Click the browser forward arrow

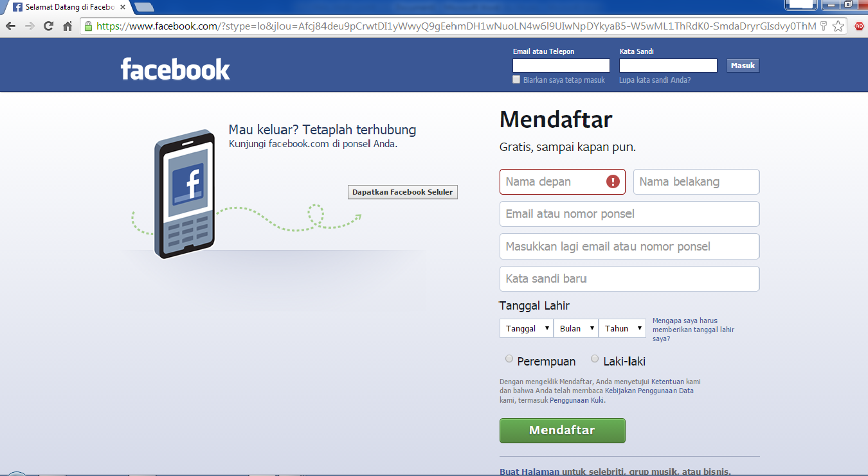pos(29,26)
